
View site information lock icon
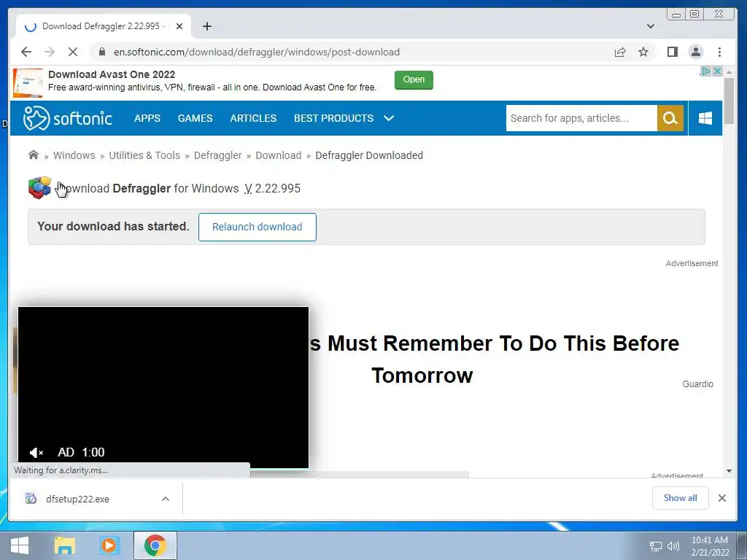(101, 52)
